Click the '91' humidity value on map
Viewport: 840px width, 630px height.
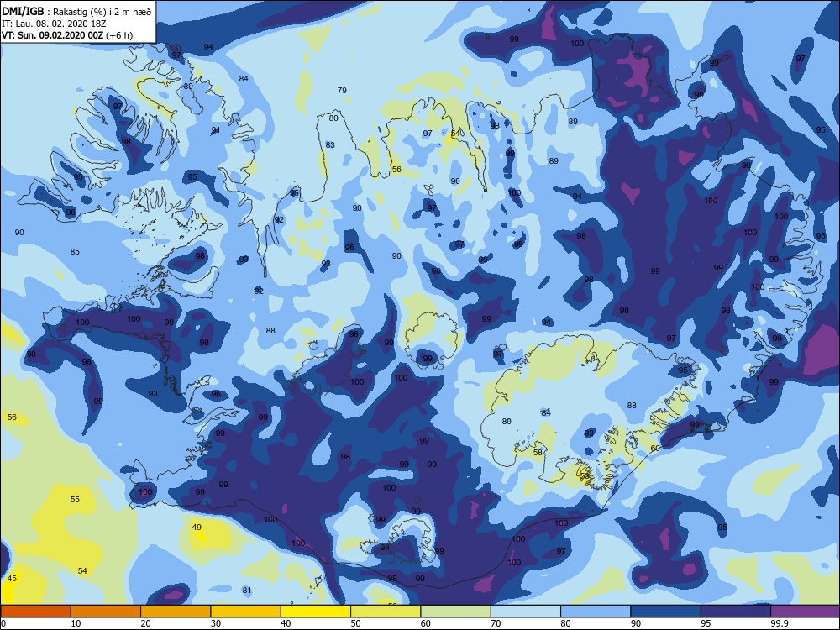click(216, 130)
